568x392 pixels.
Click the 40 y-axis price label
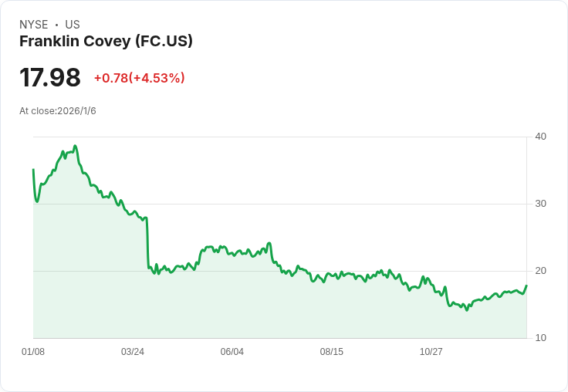[540, 137]
